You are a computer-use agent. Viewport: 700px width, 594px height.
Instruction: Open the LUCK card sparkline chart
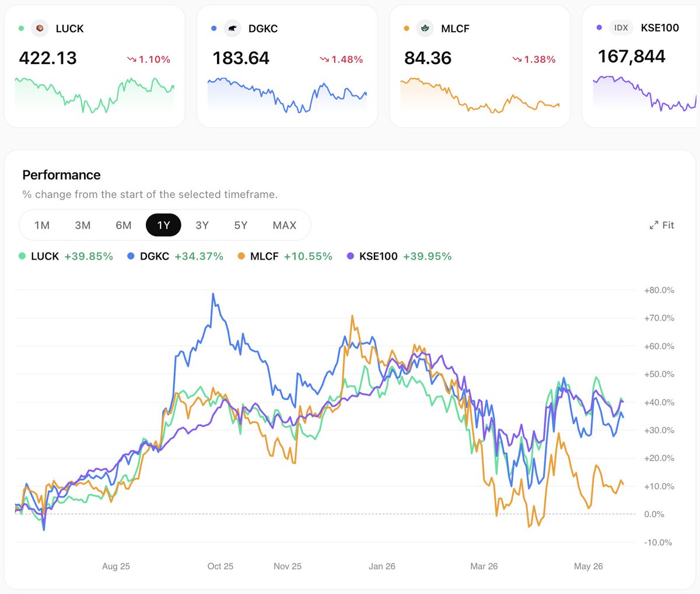(94, 95)
